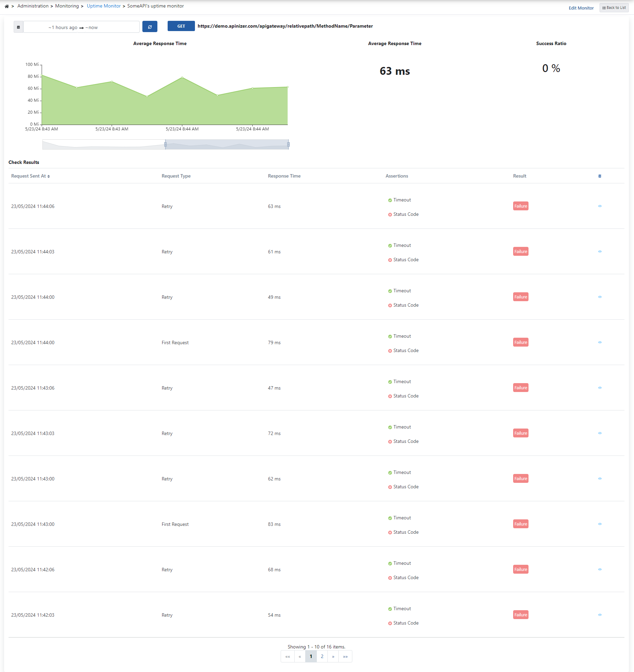View details of 63 ms... no, 61 ms result
Image resolution: width=634 pixels, height=672 pixels.
pyautogui.click(x=600, y=252)
